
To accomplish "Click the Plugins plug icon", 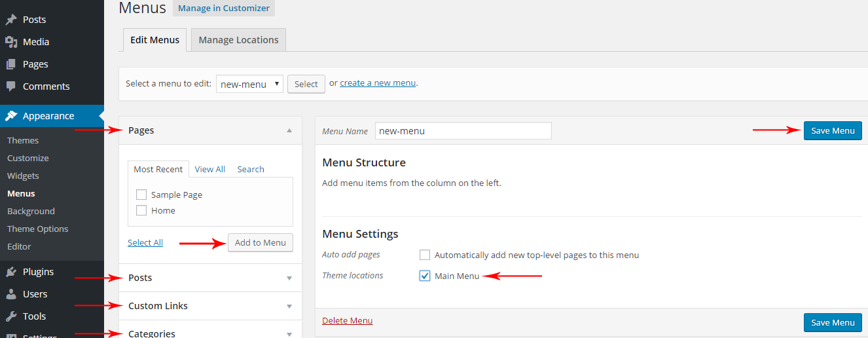I will coord(11,272).
